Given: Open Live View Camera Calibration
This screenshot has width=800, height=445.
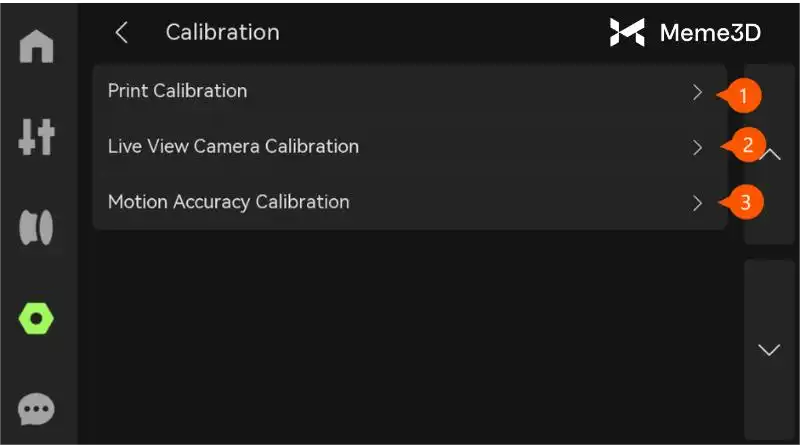Looking at the screenshot, I should coord(233,146).
